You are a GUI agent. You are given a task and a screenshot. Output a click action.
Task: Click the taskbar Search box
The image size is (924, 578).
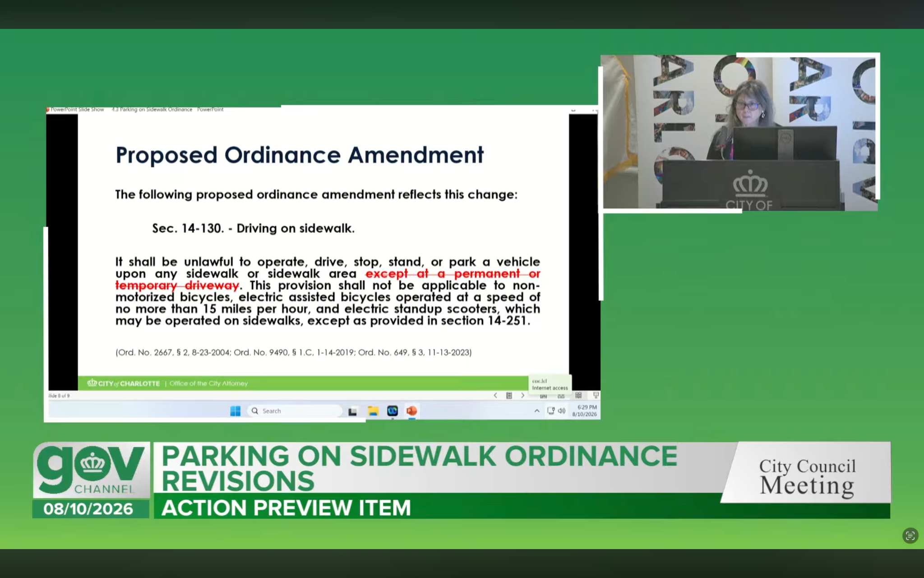point(295,411)
